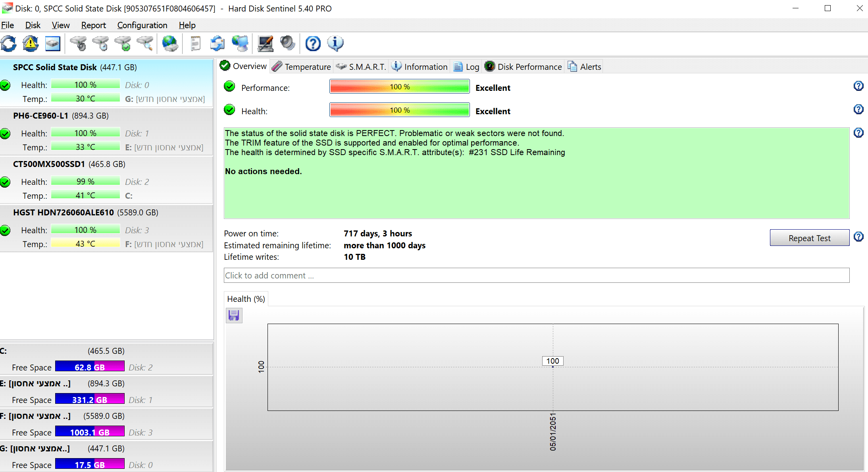Open the Configuration menu
This screenshot has height=472, width=868.
coord(142,25)
